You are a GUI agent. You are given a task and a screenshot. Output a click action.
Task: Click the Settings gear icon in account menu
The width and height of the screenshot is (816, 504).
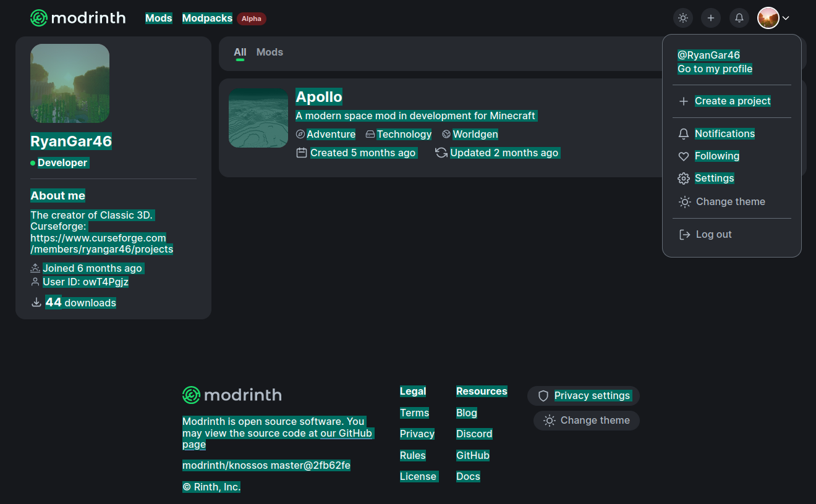coord(684,178)
